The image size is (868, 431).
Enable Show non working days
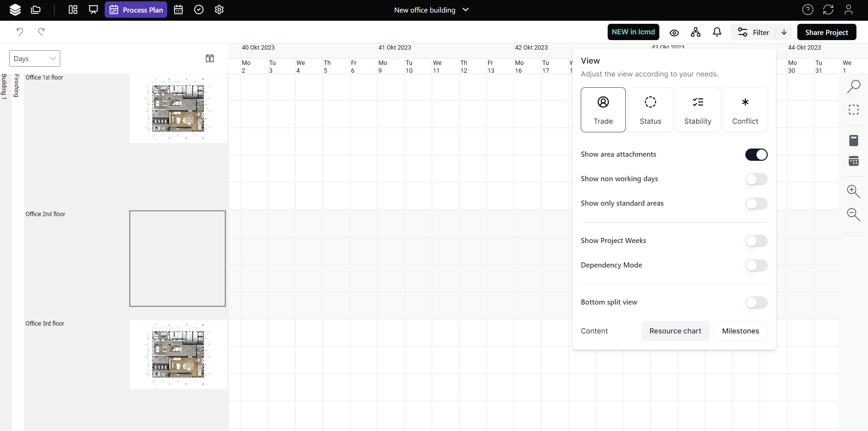(756, 179)
